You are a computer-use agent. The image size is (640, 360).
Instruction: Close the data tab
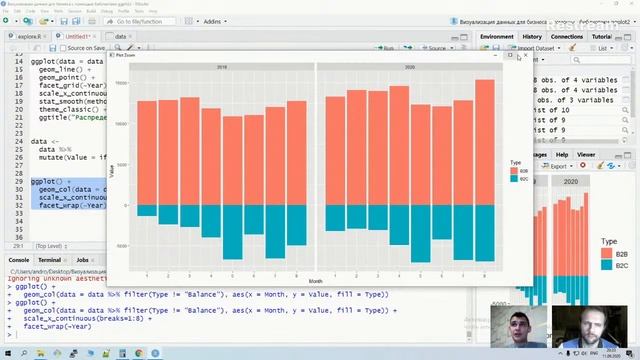130,37
